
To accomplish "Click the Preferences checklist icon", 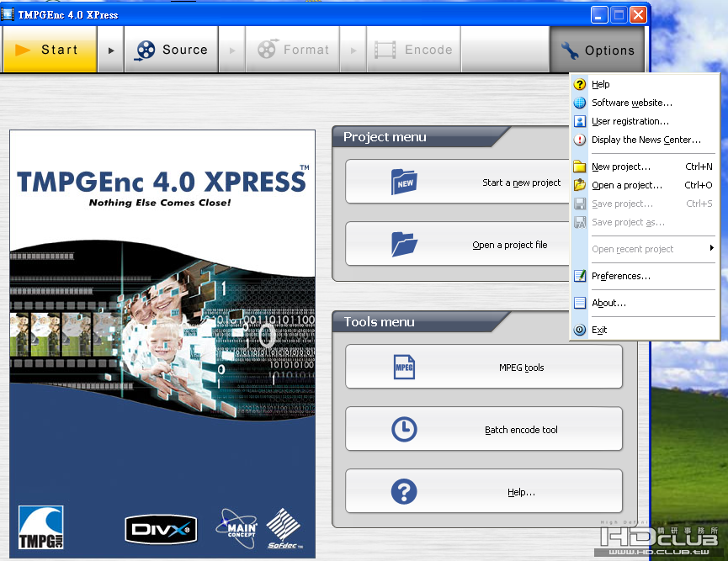I will 580,276.
